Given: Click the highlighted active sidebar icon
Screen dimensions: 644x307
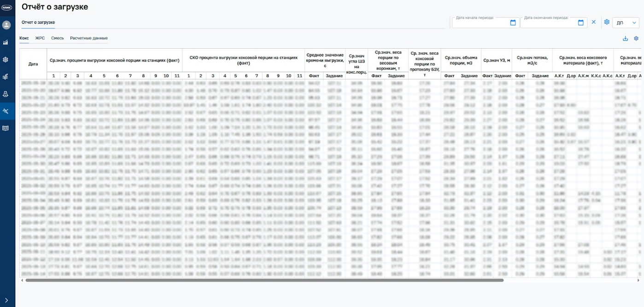Looking at the screenshot, I should tap(6, 111).
